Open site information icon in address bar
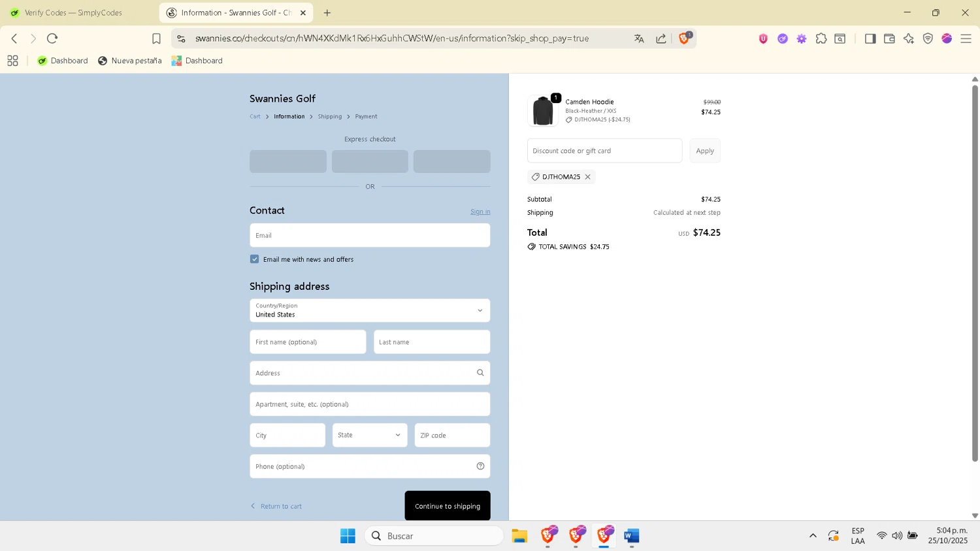Viewport: 980px width, 551px height. tap(182, 39)
